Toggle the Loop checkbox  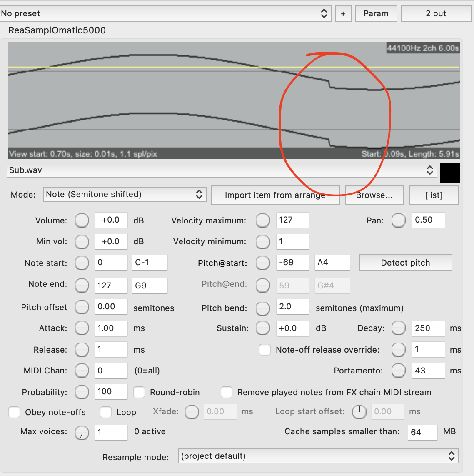106,412
